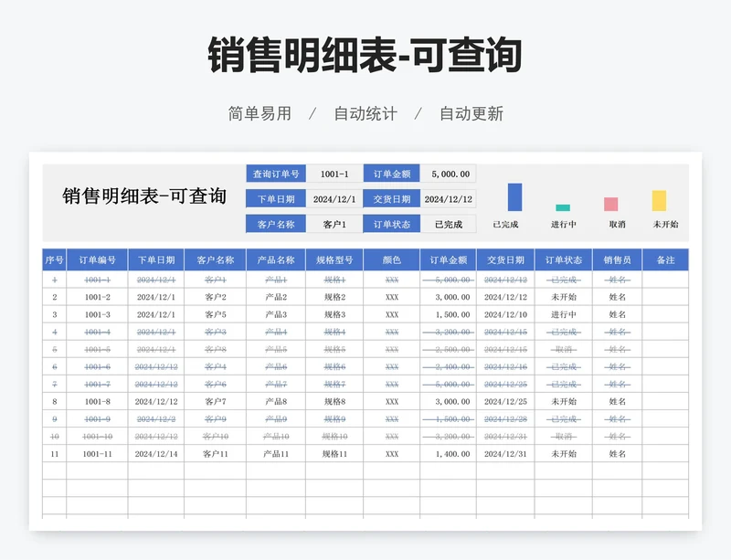The image size is (731, 560).
Task: Click order number cell 1001-8
Action: coord(97,401)
